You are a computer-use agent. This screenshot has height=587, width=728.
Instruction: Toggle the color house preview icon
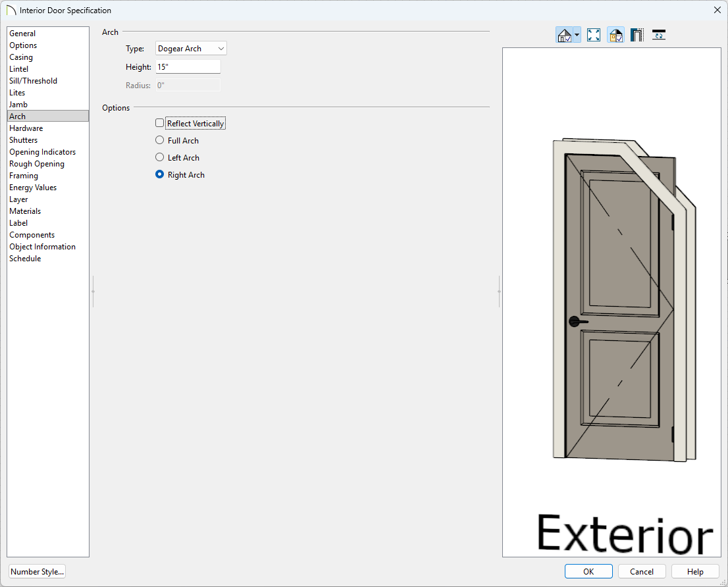615,36
